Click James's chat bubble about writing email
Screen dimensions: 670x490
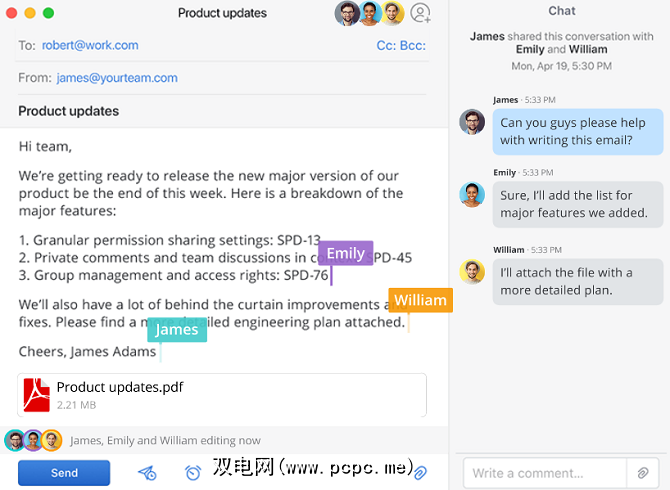pyautogui.click(x=578, y=132)
